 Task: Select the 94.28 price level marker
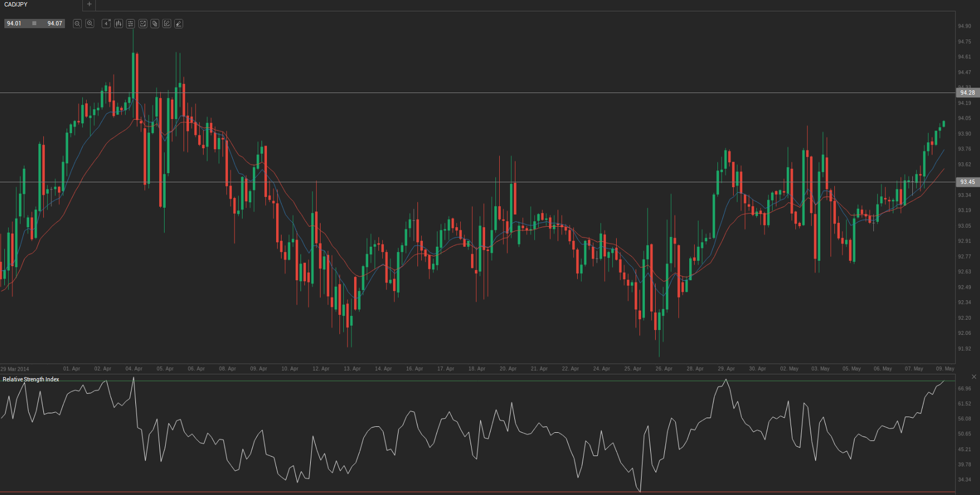coord(968,93)
